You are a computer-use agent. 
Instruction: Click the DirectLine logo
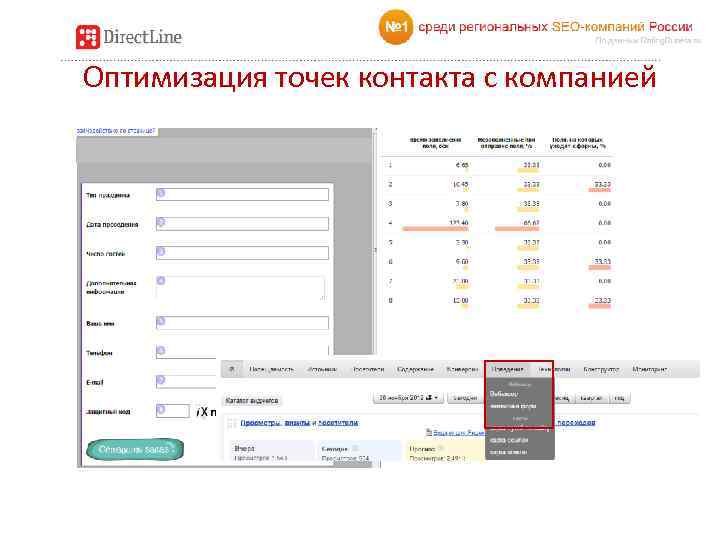[129, 37]
